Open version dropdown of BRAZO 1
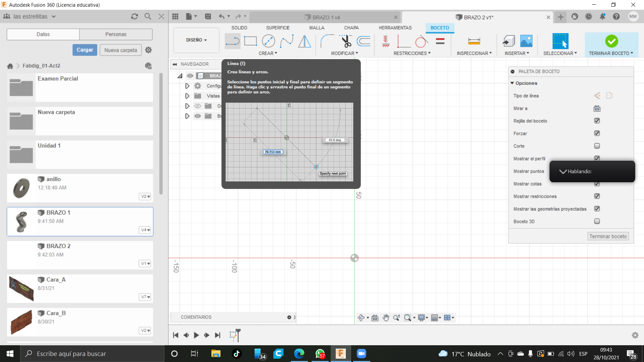 145,230
